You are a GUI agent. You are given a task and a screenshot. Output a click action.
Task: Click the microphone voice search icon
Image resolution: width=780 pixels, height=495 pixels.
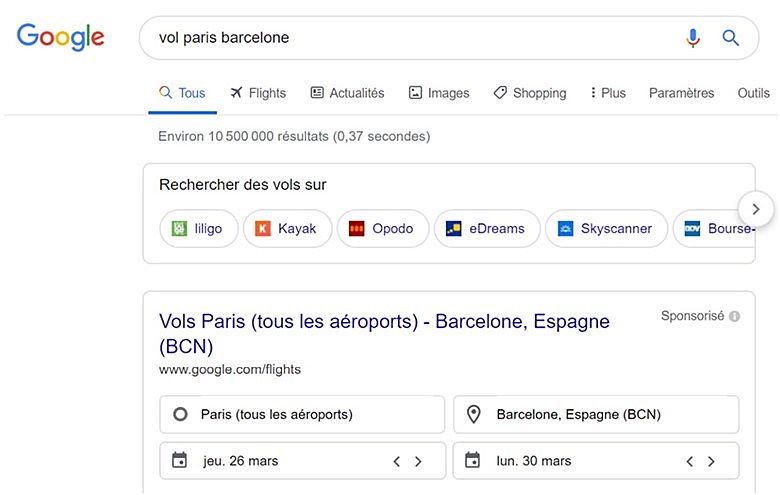693,38
